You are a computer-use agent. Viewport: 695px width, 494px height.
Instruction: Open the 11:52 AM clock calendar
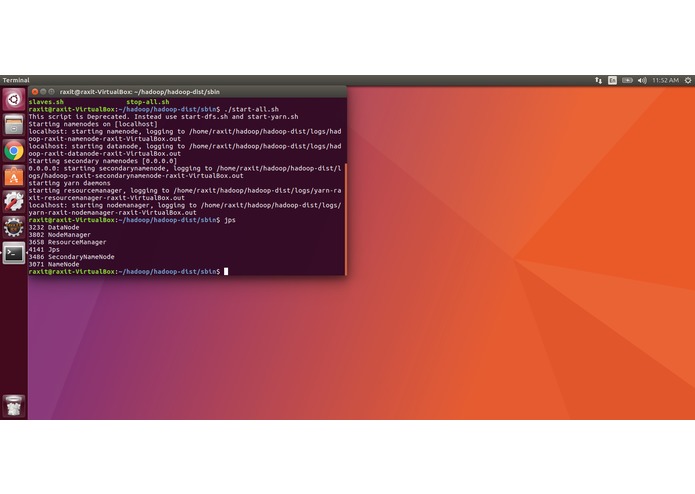tap(665, 80)
